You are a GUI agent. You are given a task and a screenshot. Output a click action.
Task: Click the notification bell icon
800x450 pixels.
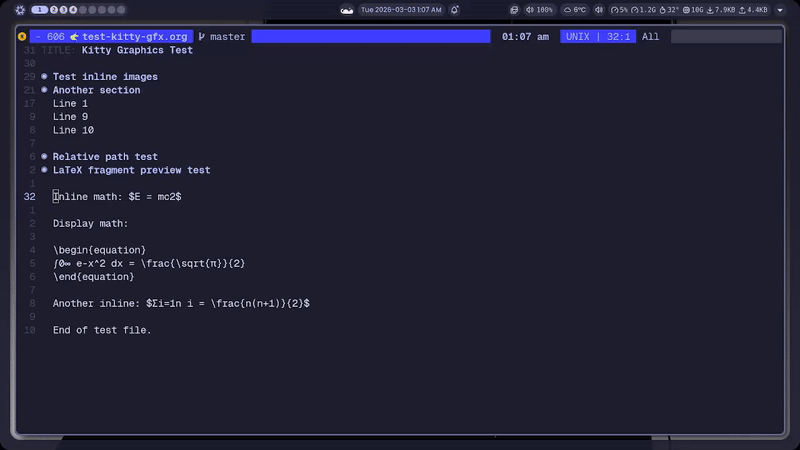[x=454, y=10]
